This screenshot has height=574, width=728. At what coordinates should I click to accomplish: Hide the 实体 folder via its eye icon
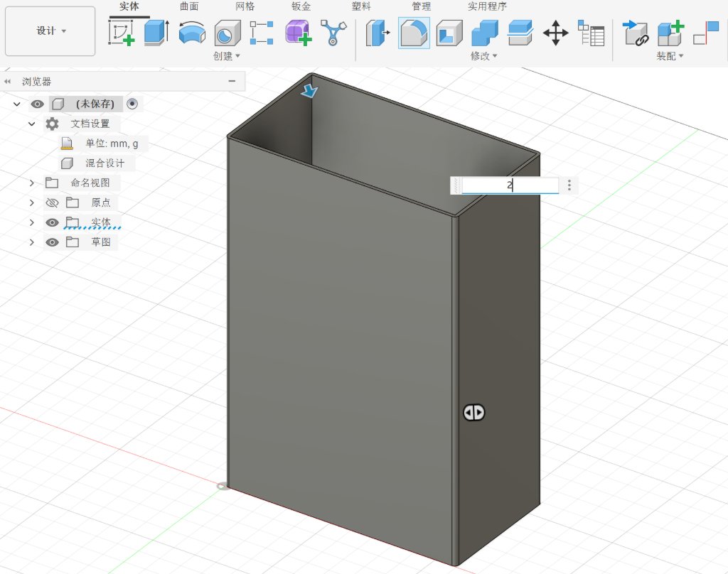52,222
